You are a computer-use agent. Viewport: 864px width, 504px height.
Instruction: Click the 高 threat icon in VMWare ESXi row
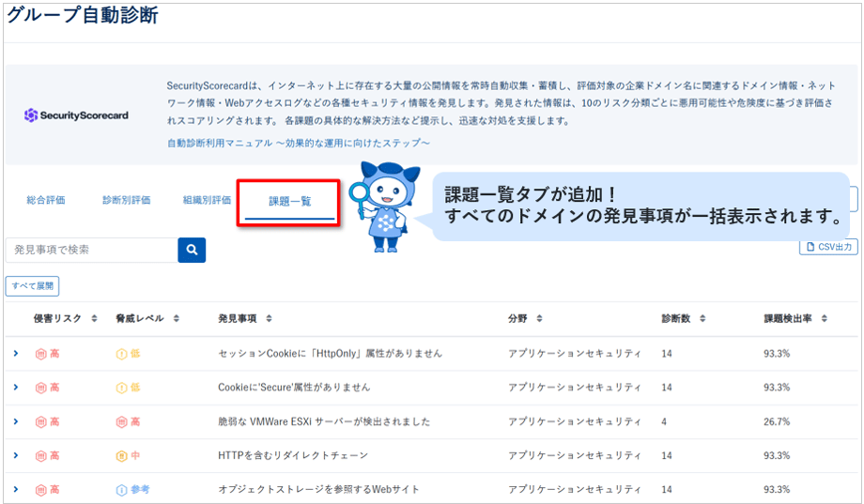pyautogui.click(x=121, y=422)
